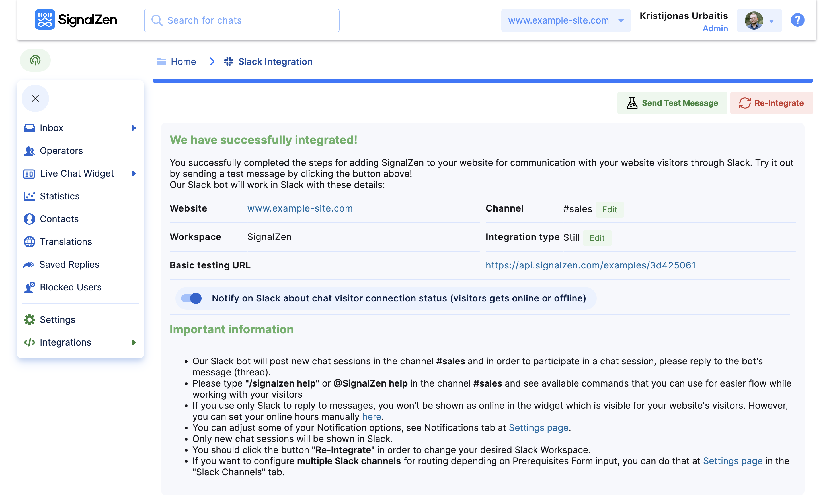The image size is (833, 504).
Task: Click the Send Test Message button
Action: point(672,103)
